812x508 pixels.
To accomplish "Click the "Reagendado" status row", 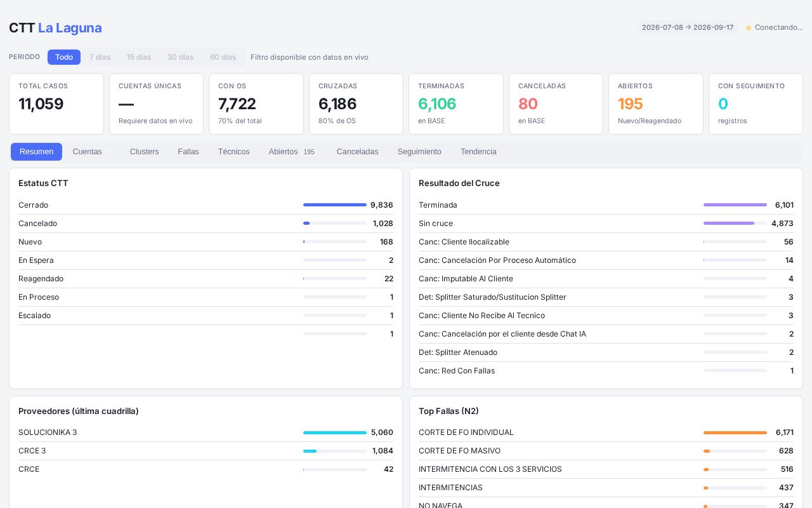I will tap(206, 279).
